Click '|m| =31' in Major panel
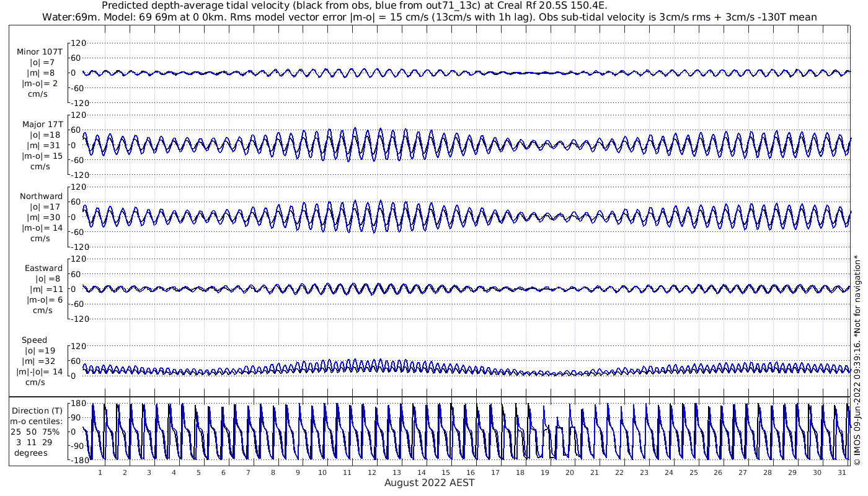This screenshot has height=496, width=868. (44, 145)
